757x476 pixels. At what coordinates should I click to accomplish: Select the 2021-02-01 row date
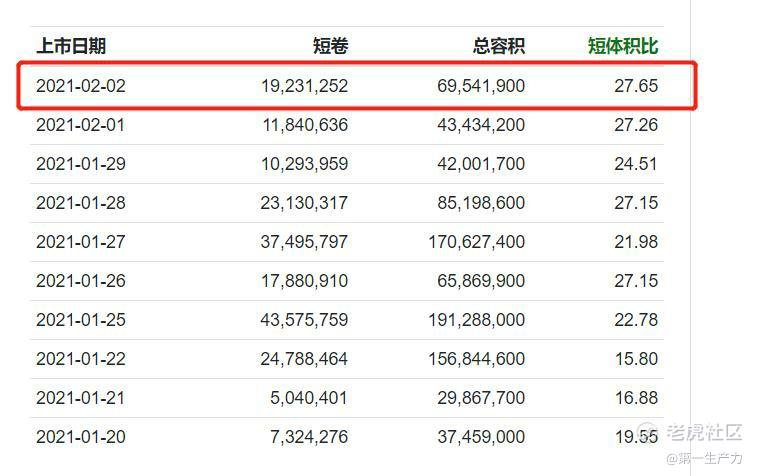point(81,125)
